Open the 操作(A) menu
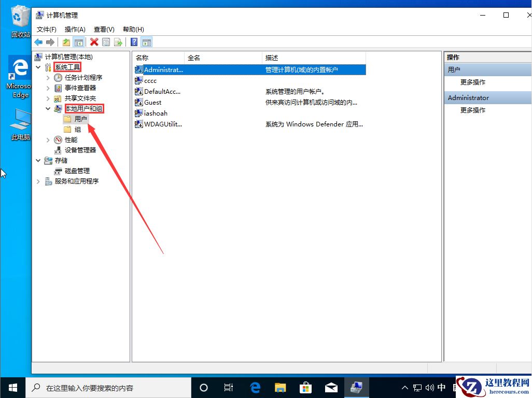532x398 pixels. click(x=75, y=29)
